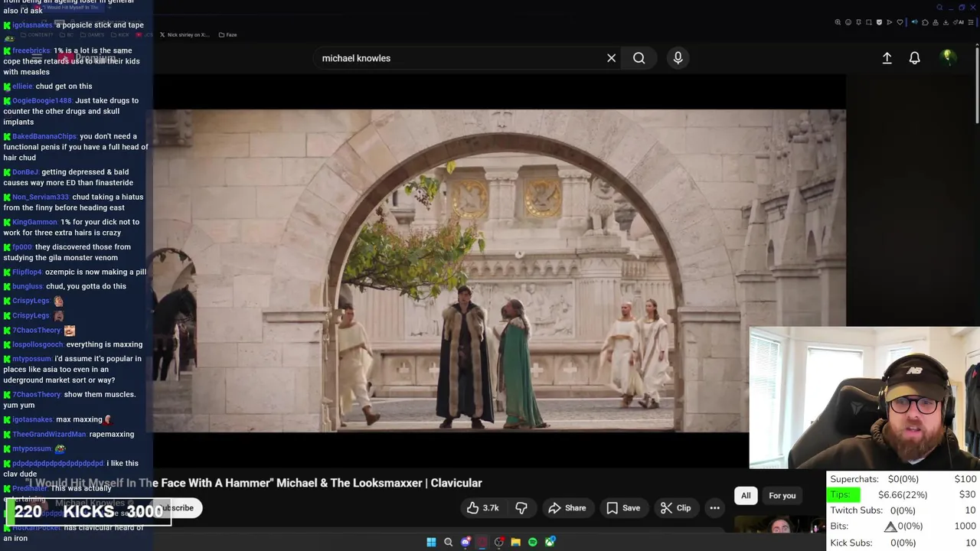The image size is (980, 551).
Task: Open the browser sidebar menu icon
Action: point(971,22)
